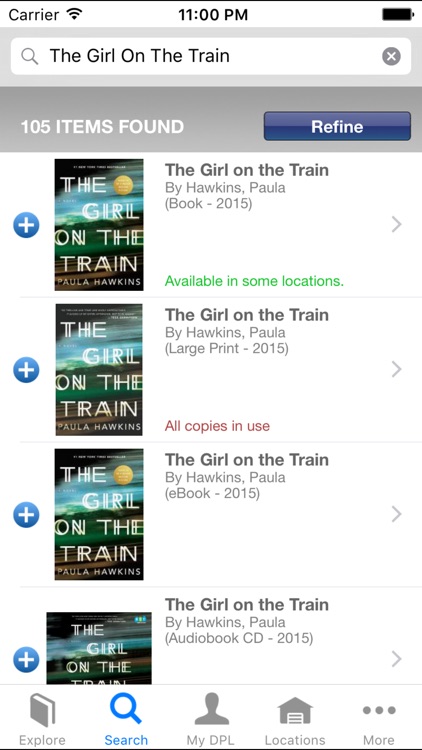The image size is (422, 750).
Task: Tap the Audiobook CD row's right chevron
Action: coord(396,659)
